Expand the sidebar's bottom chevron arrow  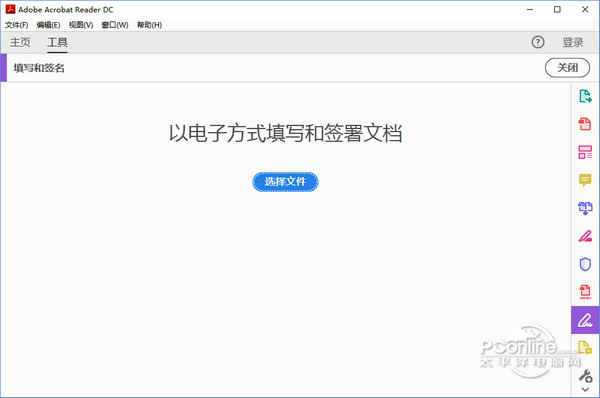tap(585, 390)
